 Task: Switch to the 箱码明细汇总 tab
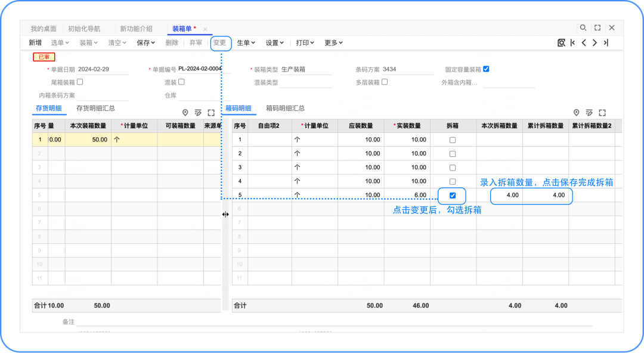pos(285,109)
